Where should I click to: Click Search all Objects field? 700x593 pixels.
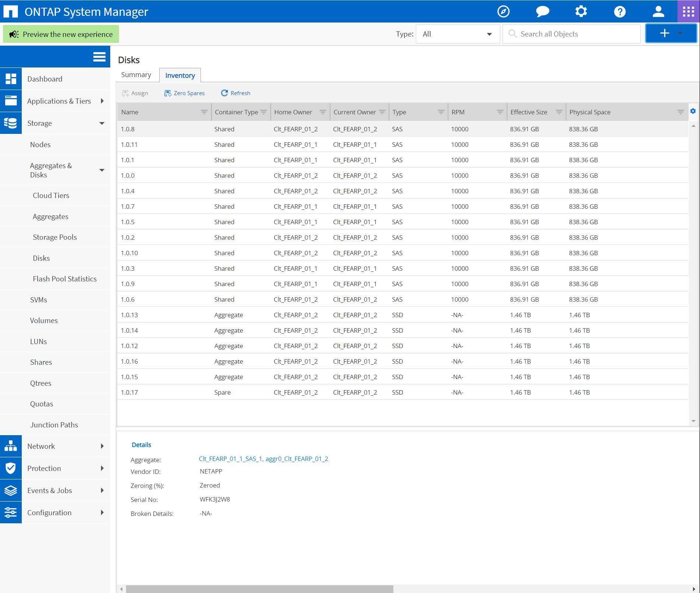point(571,34)
